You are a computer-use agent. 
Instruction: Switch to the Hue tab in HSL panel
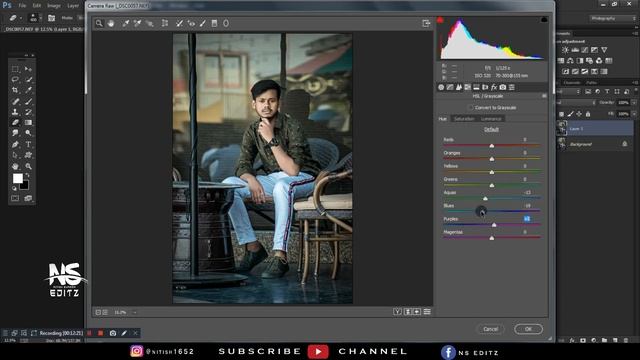pyautogui.click(x=443, y=119)
